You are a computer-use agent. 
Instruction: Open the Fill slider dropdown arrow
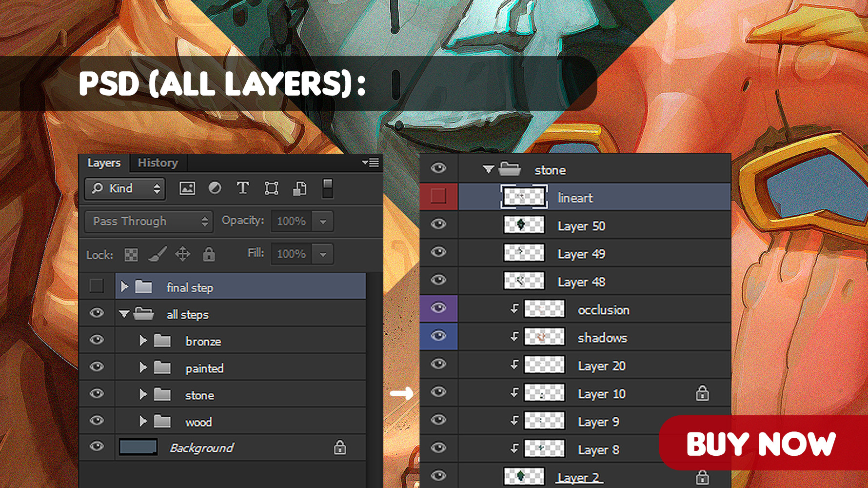(x=323, y=254)
